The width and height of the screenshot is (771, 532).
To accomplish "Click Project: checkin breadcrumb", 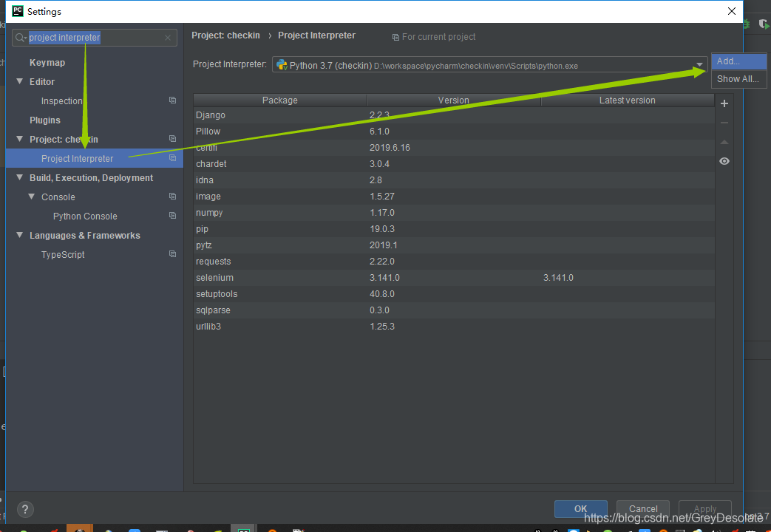I will click(x=225, y=35).
